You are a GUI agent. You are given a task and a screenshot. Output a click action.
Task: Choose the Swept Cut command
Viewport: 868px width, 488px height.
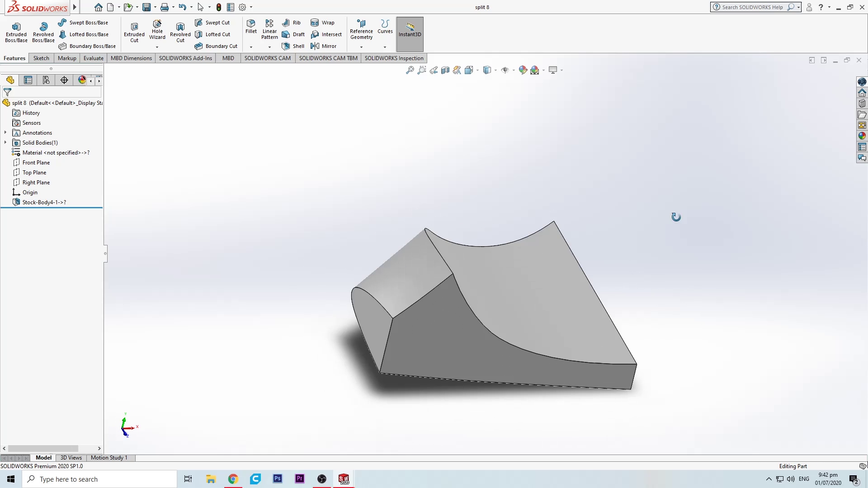[x=212, y=23]
